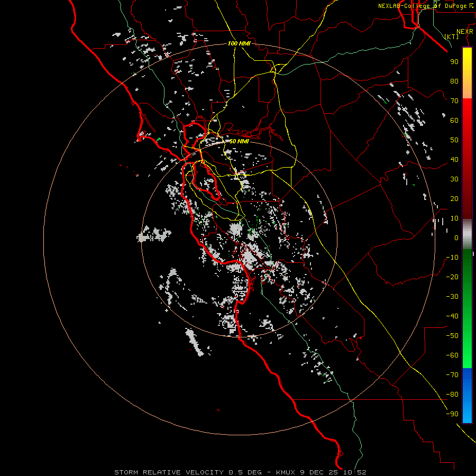
Task: Click the '10' value on velocity scale
Action: [454, 218]
